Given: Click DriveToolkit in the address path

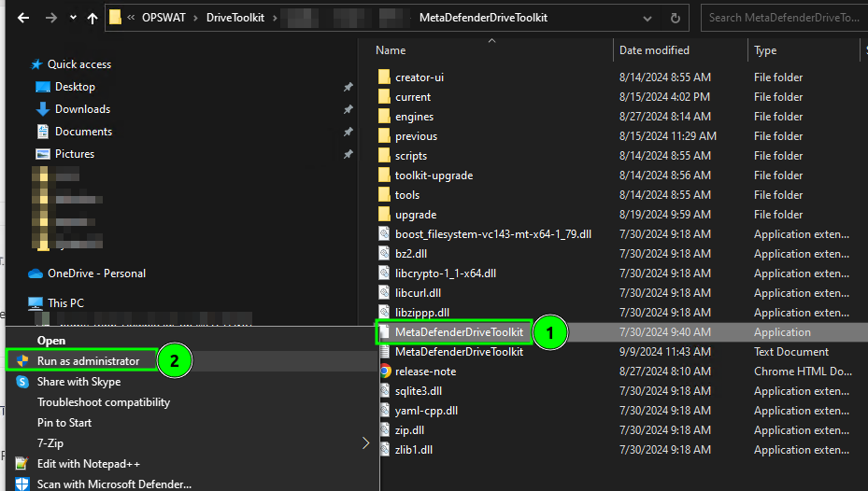Looking at the screenshot, I should [x=235, y=18].
